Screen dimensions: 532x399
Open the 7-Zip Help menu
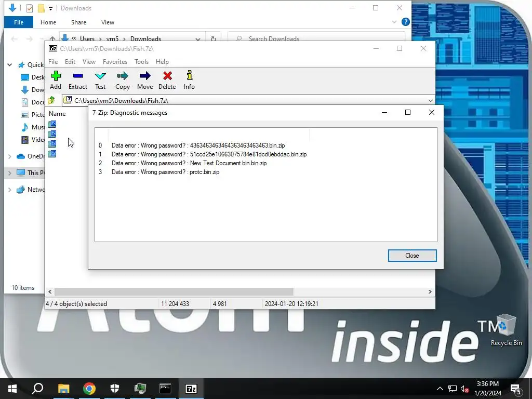coord(162,62)
